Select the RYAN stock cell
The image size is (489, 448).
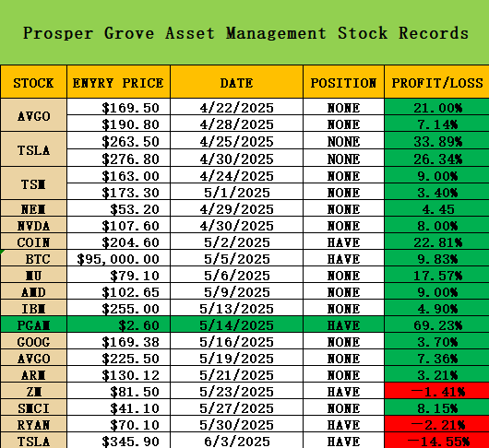coord(33,424)
